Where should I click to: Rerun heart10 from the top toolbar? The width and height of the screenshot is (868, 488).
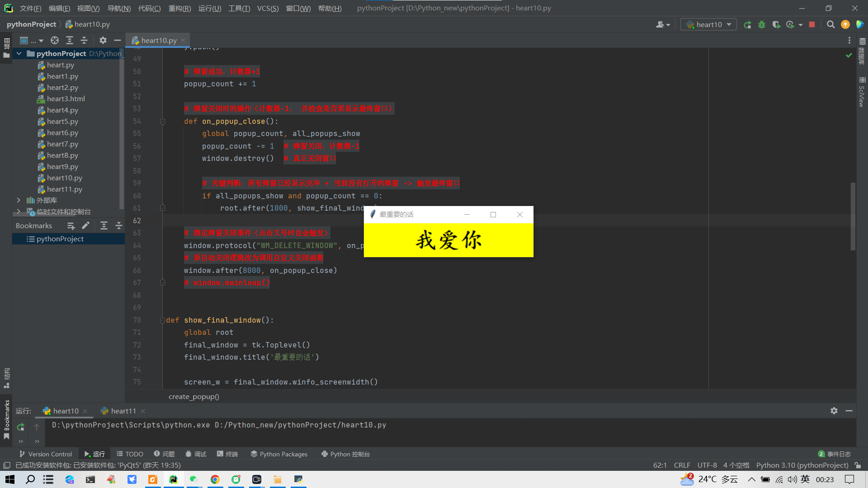point(747,25)
